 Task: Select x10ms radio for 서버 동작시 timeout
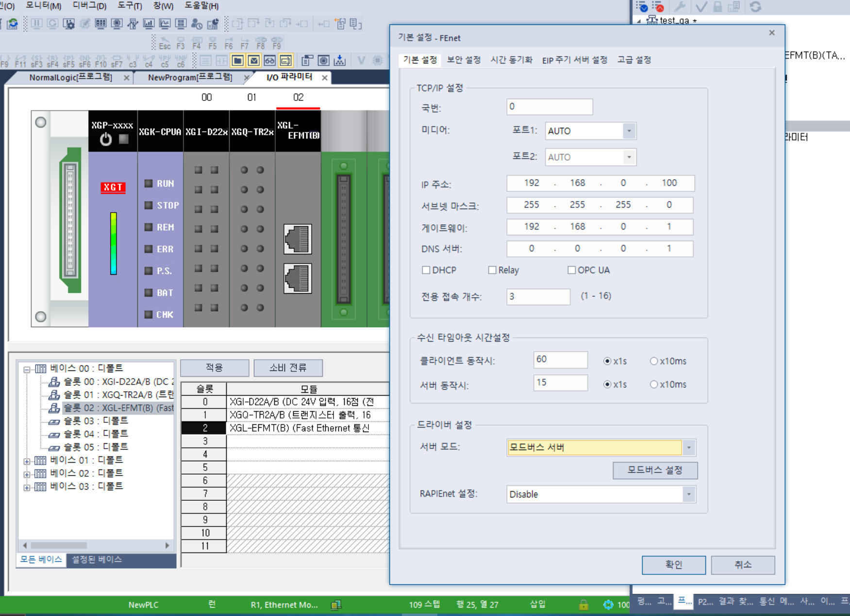point(654,384)
